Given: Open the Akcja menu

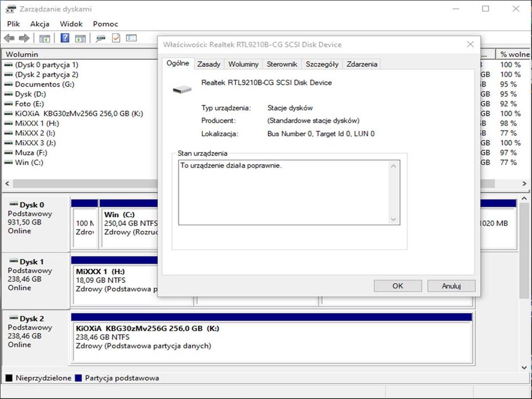Looking at the screenshot, I should pos(40,24).
